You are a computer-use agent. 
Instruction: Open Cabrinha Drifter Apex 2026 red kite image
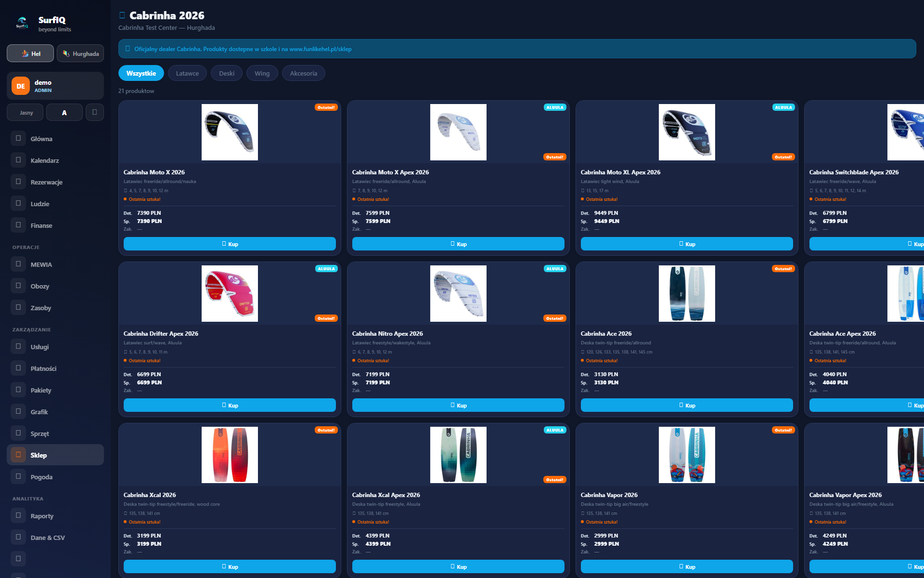click(x=230, y=293)
